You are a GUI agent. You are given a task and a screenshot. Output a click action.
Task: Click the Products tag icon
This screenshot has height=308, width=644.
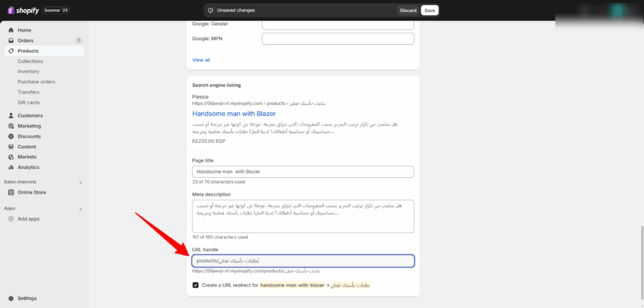coord(11,51)
